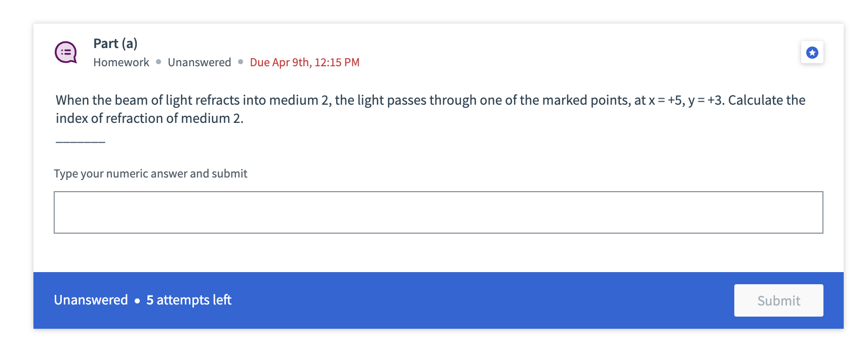Click 'Type your numeric answer and submit' label
The width and height of the screenshot is (868, 351).
click(150, 173)
